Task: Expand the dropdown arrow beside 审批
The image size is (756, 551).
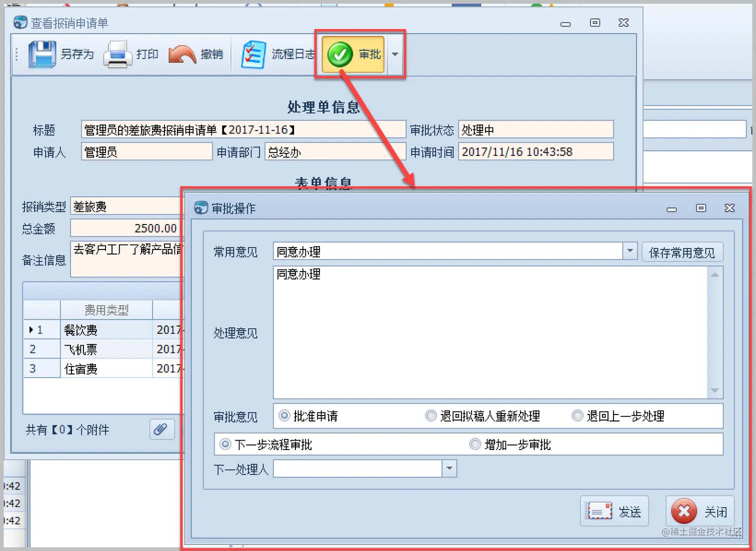Action: point(395,54)
